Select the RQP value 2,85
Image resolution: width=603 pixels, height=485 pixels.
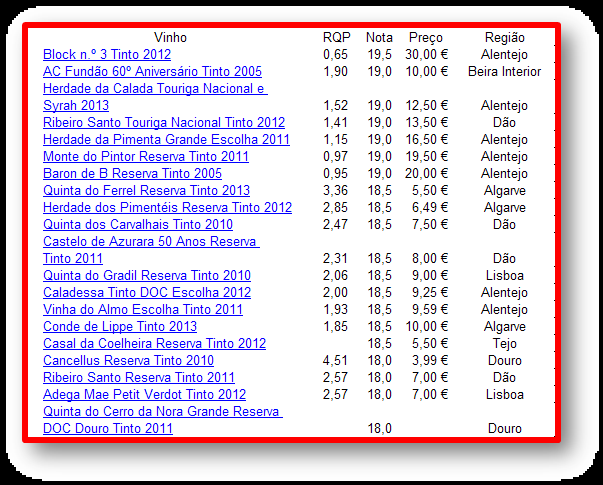tap(335, 208)
